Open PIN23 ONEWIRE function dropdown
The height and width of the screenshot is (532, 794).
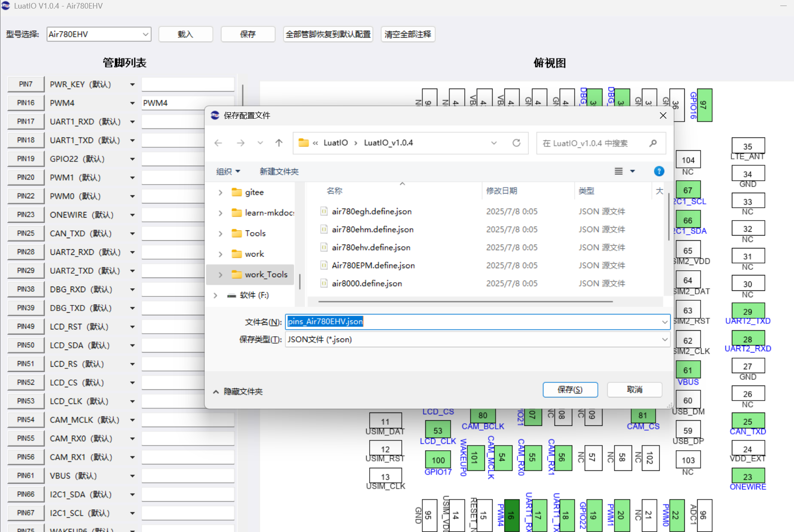point(132,215)
